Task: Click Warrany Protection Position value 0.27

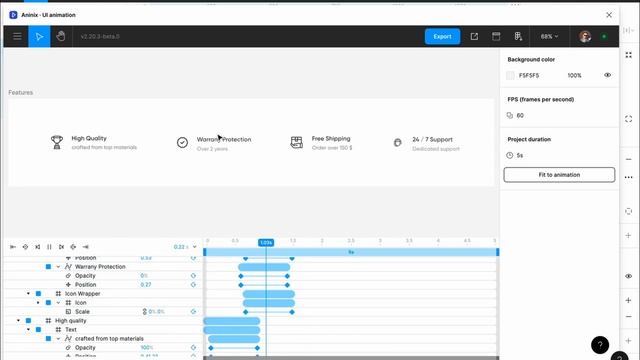Action: [146, 285]
